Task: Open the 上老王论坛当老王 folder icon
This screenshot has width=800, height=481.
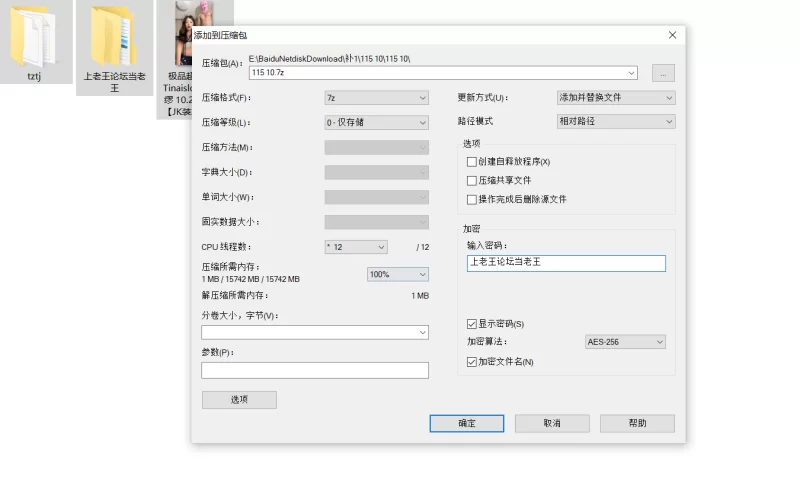Action: (x=114, y=38)
